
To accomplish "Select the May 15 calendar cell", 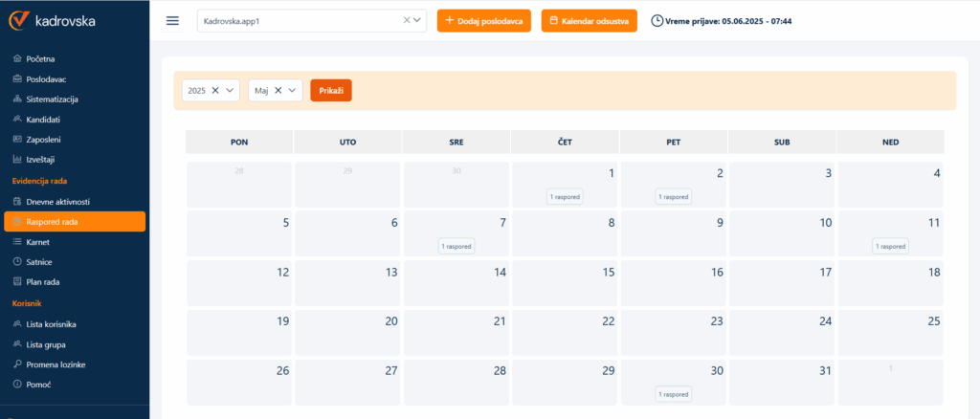I will (x=564, y=282).
